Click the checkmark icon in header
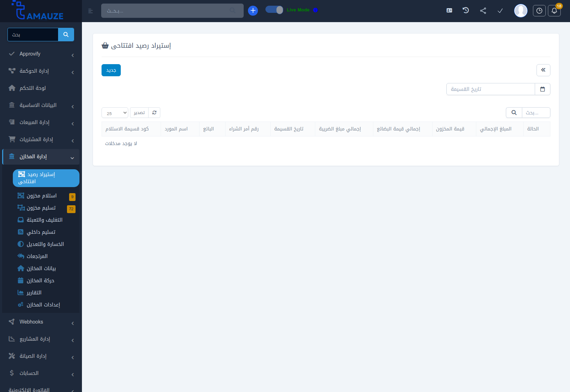Viewport: 570px width, 392px height. (x=500, y=11)
